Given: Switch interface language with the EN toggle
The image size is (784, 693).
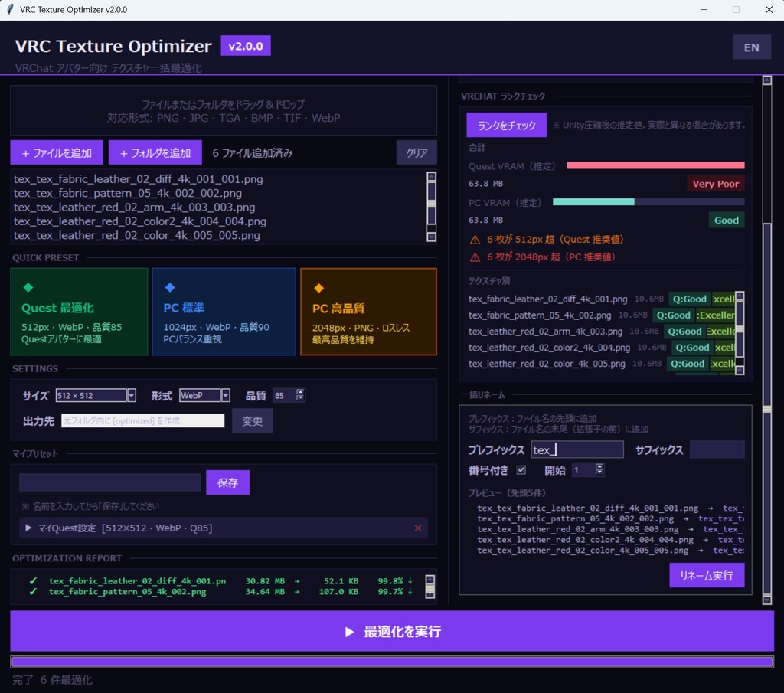Looking at the screenshot, I should coord(751,47).
